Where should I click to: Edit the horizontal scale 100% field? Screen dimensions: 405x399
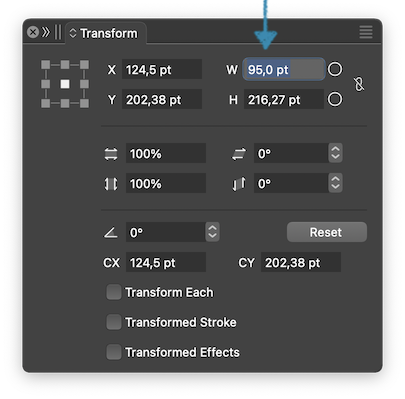pos(166,153)
